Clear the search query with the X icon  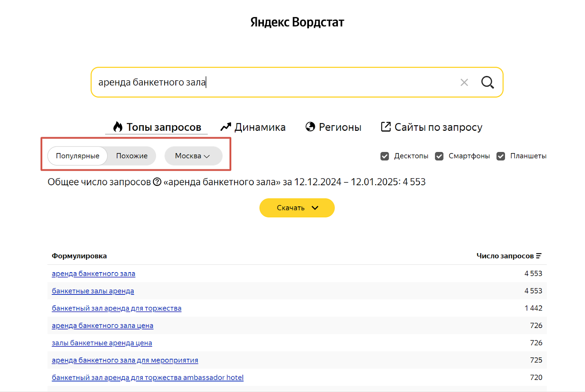coord(464,82)
